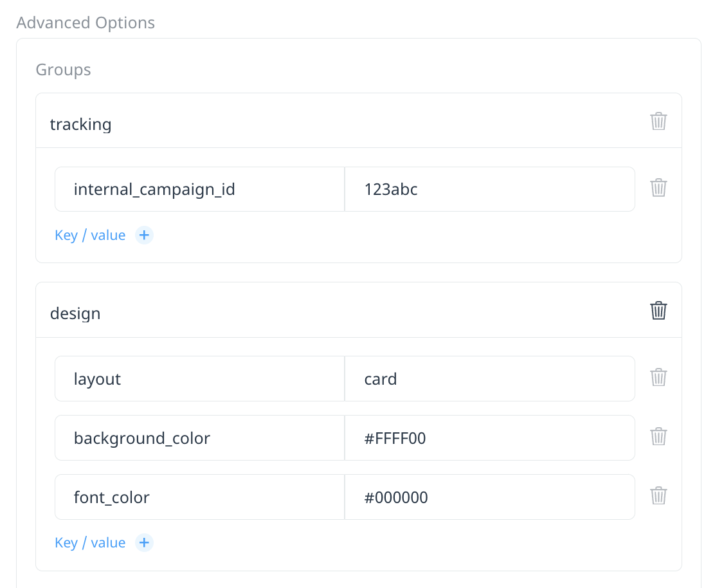Screen dimensions: 715x588
Task: Focus the #FFFF00 value field
Action: [490, 438]
